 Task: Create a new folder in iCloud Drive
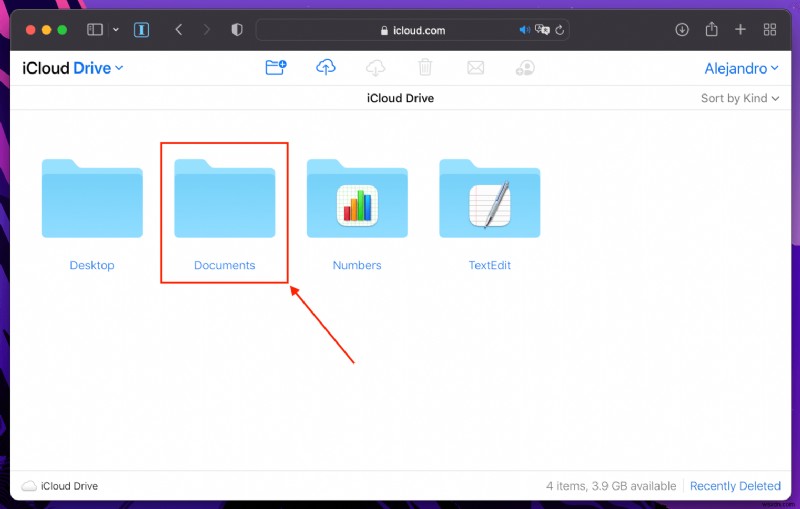coord(276,67)
